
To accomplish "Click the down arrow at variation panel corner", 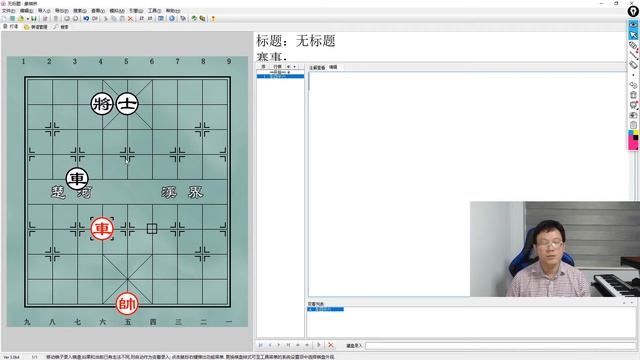I will [632, 303].
